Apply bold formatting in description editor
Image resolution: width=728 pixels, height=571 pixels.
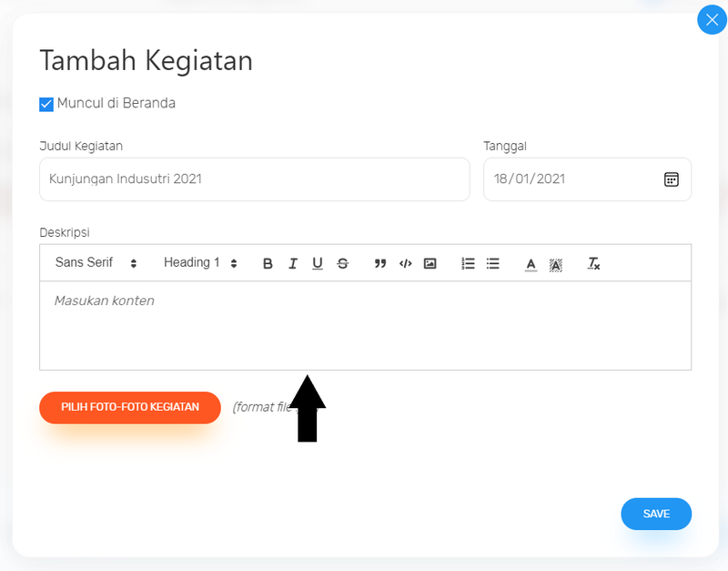268,263
